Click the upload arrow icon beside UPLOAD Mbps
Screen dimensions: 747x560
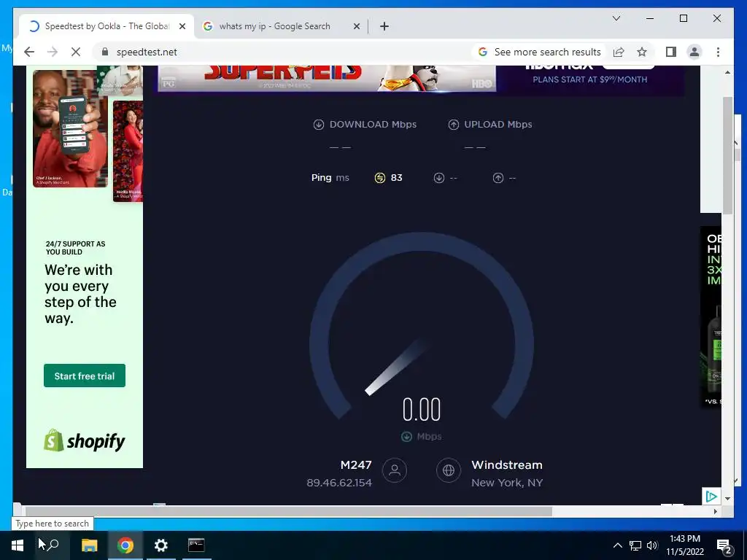coord(454,124)
